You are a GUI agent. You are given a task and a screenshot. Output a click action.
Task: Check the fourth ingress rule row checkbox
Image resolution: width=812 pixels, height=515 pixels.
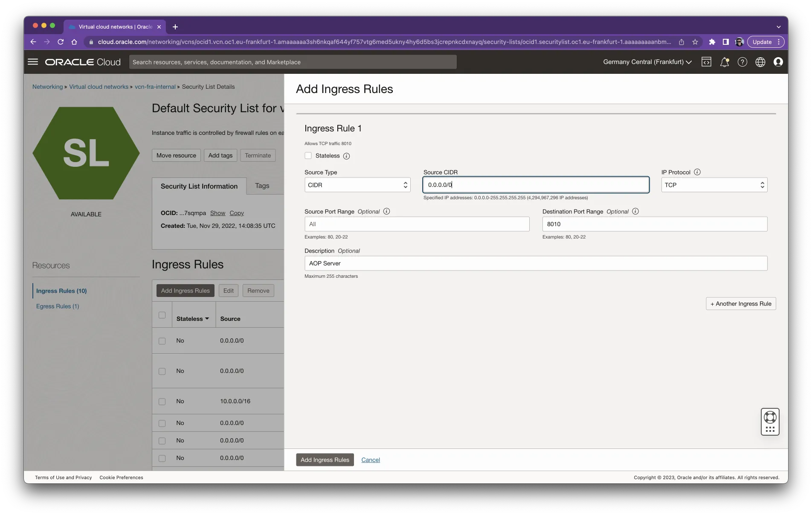coord(162,423)
